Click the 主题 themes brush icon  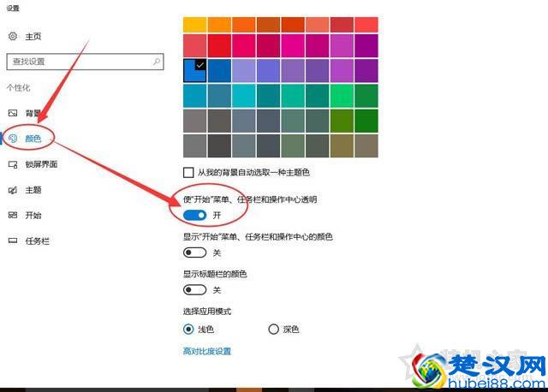pyautogui.click(x=13, y=190)
